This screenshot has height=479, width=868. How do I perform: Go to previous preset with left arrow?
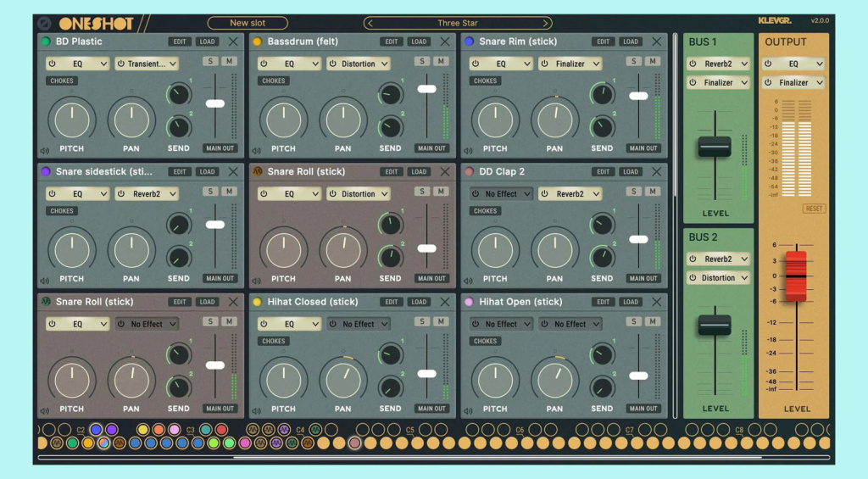pyautogui.click(x=370, y=24)
